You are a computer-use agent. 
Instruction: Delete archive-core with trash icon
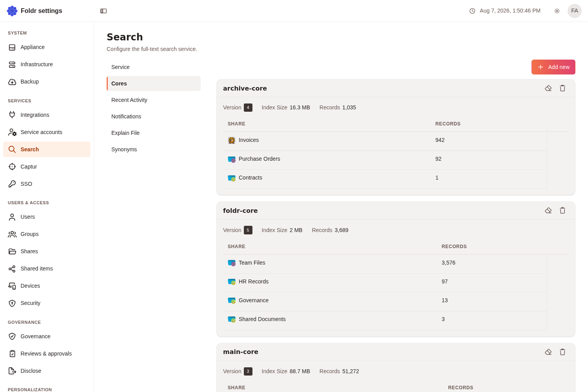(x=563, y=88)
